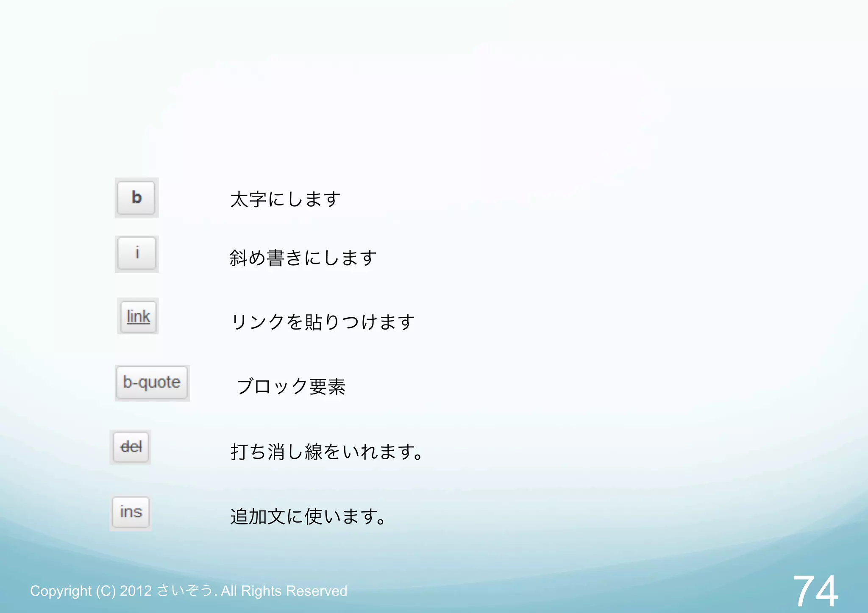
Task: Select the text '斜め書きにします'
Action: [303, 258]
